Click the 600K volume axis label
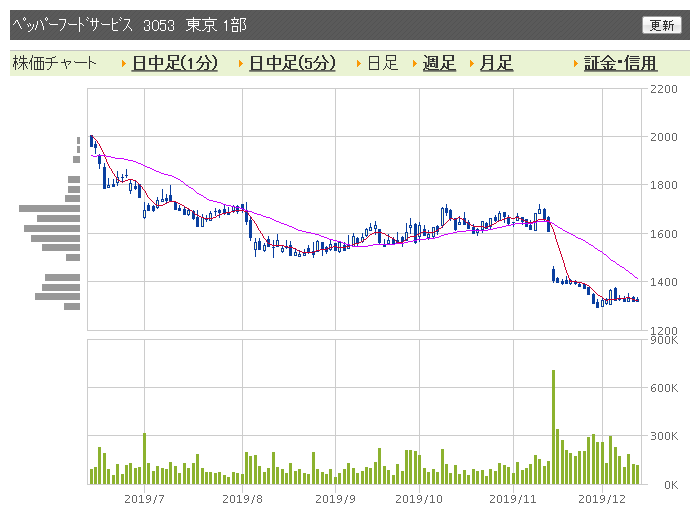The width and height of the screenshot is (699, 525). pyautogui.click(x=664, y=388)
